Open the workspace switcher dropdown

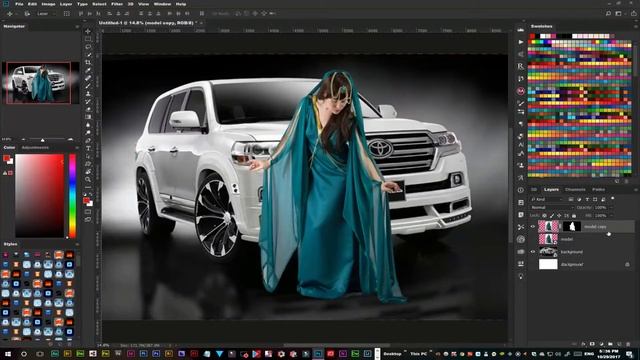coord(620,13)
